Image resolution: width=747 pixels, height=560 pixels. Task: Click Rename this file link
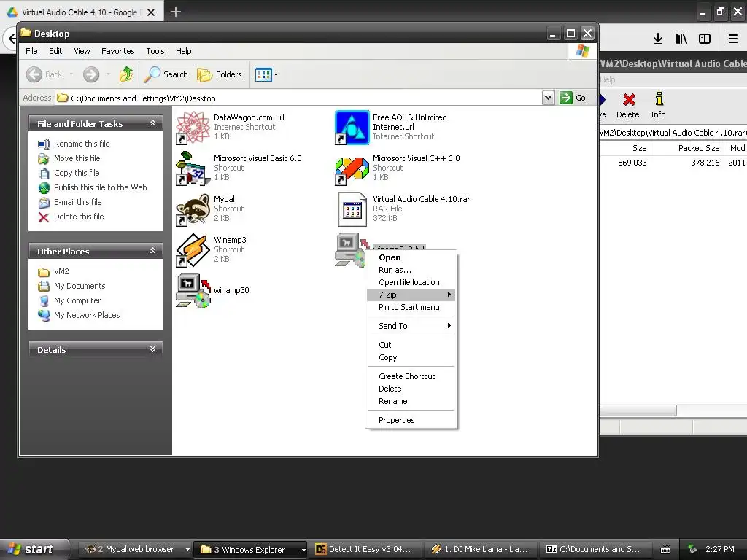[x=82, y=144]
